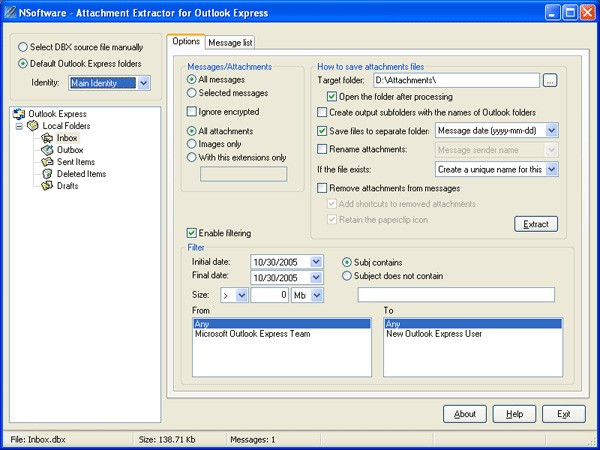This screenshot has width=600, height=450.
Task: Select Sent Items in folder tree
Action: tap(76, 161)
